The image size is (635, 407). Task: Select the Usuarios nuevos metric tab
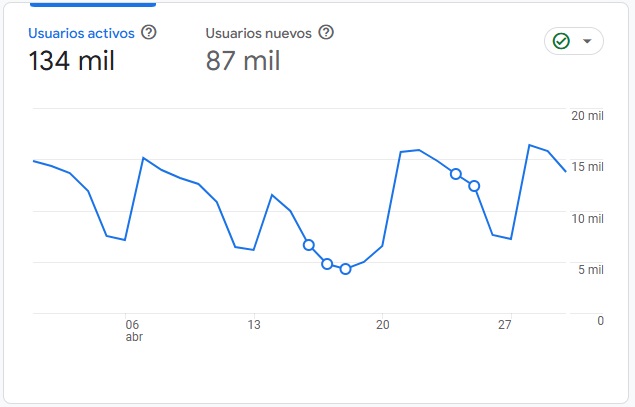pos(259,33)
